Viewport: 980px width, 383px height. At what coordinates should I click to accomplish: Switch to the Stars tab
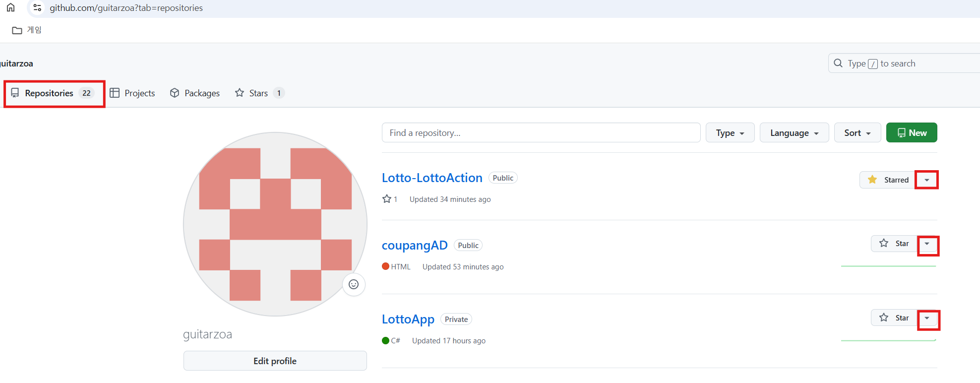(x=259, y=93)
